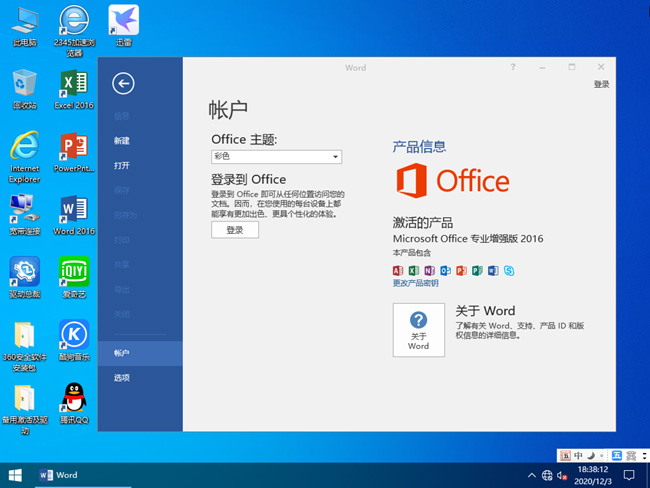Select the 爱奇艺 iQIYI desktop icon
This screenshot has height=488, width=650.
[74, 278]
